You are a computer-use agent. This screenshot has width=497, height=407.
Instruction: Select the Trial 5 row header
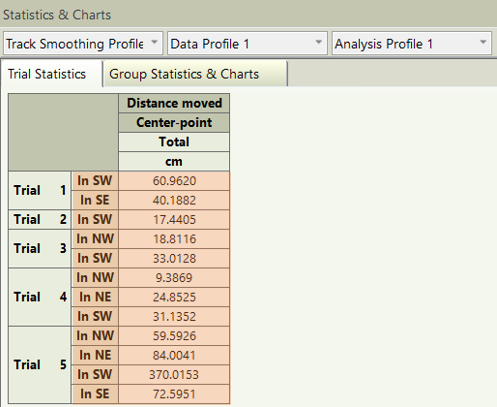pyautogui.click(x=40, y=365)
